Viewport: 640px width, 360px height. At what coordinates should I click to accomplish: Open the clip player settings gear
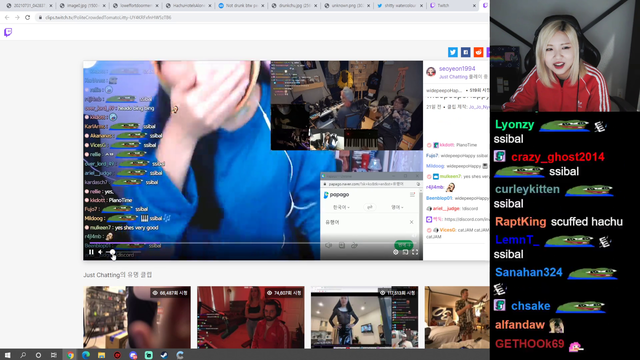point(396,252)
